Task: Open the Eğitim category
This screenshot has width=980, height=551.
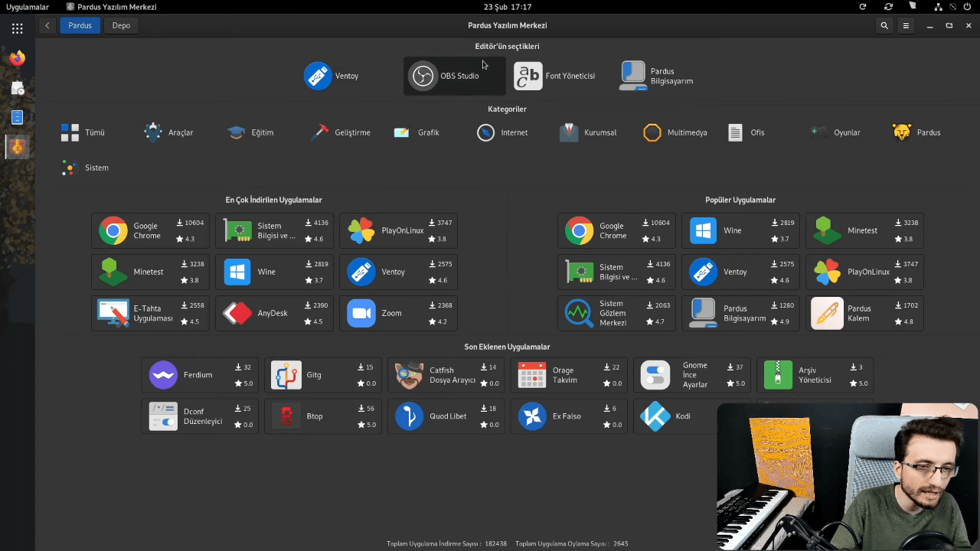Action: click(251, 132)
